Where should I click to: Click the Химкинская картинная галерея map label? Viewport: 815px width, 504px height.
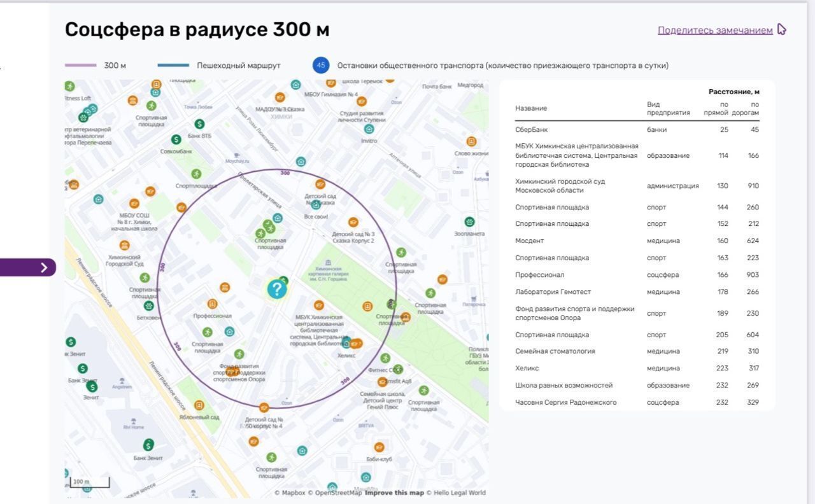[327, 274]
